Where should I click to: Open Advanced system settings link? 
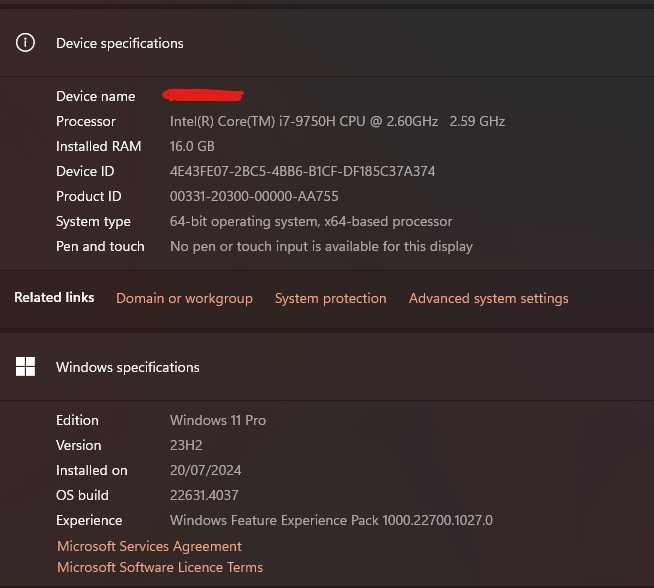click(x=488, y=298)
